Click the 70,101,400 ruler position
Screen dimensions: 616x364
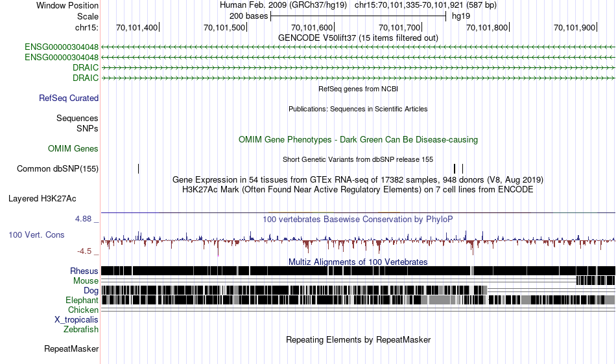tap(137, 27)
